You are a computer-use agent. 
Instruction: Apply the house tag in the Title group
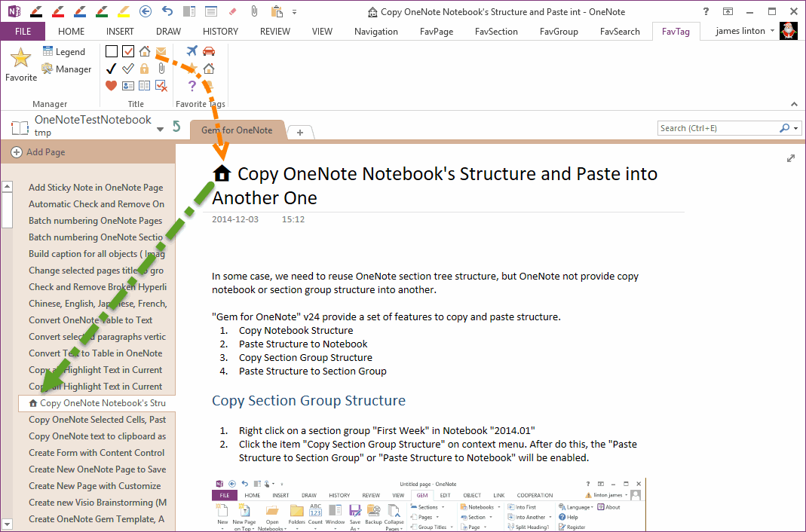[x=145, y=51]
